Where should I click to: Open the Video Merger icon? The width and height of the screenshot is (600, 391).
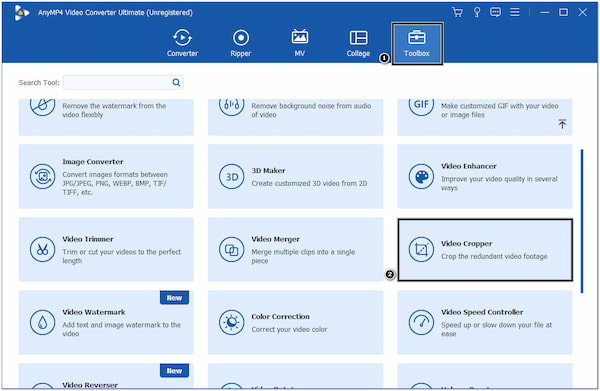click(x=232, y=249)
